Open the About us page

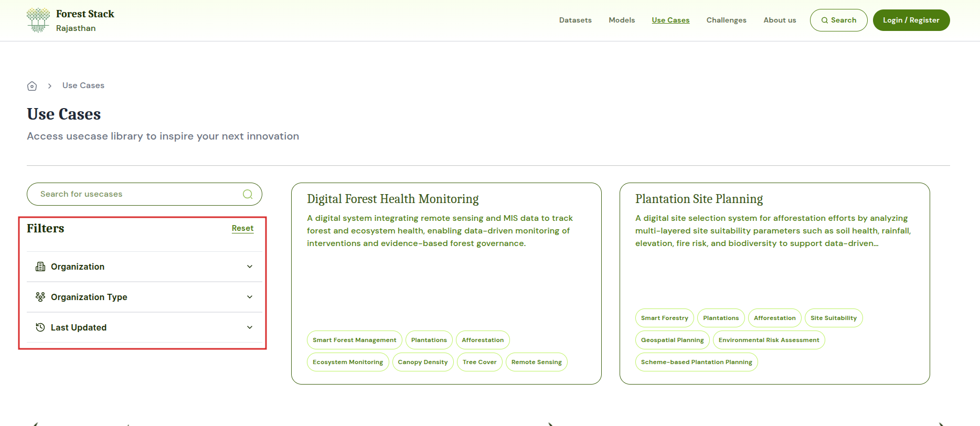tap(780, 20)
